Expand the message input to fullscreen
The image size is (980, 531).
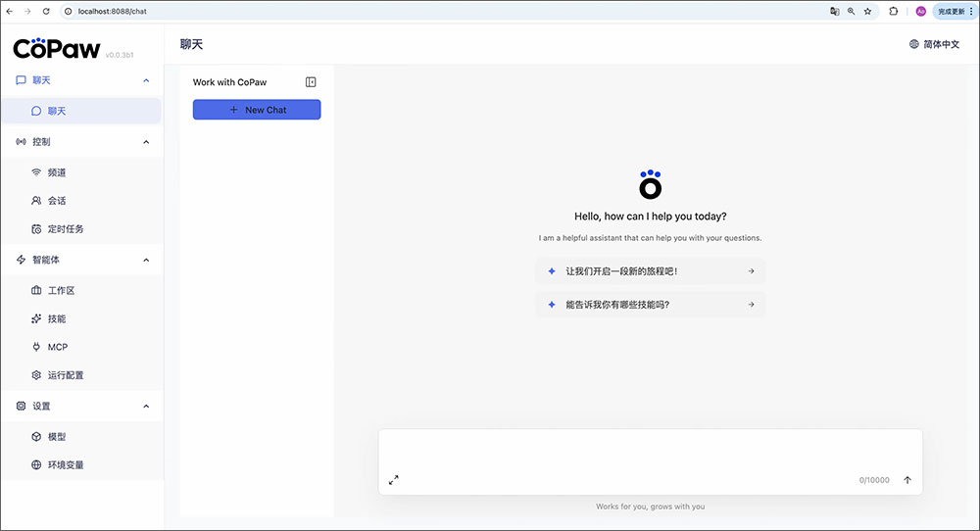pos(394,480)
